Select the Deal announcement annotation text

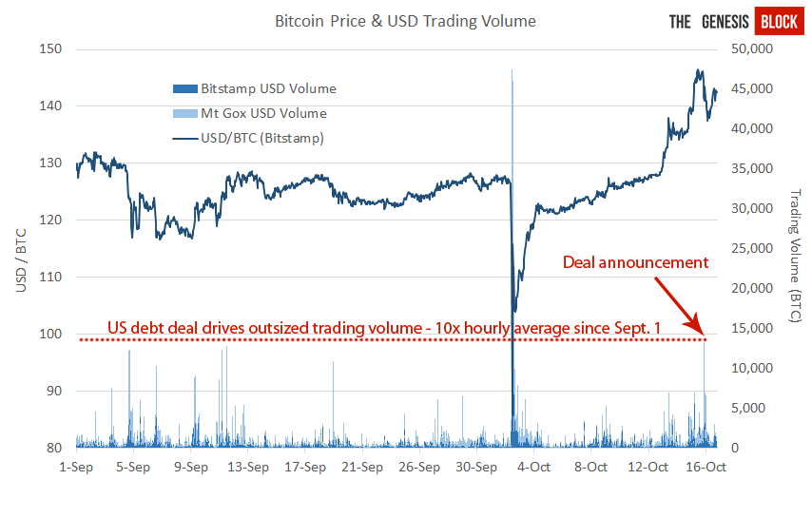tap(635, 262)
